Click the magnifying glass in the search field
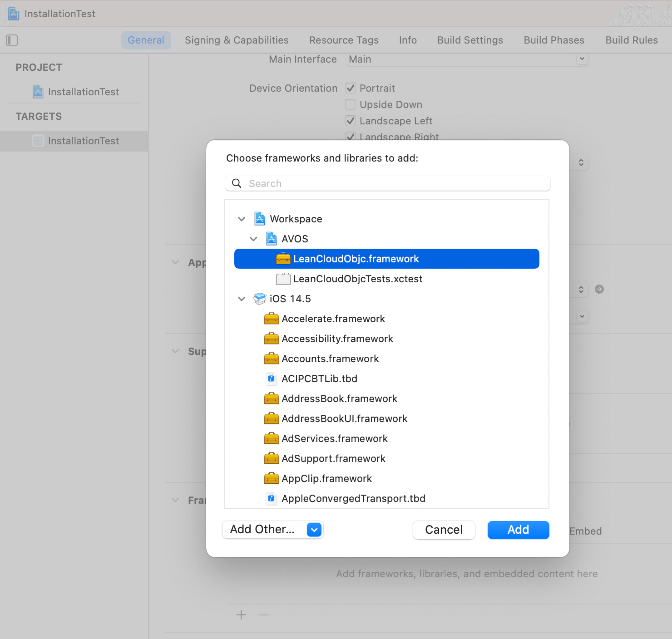Screen dimensions: 672x639 tap(236, 183)
